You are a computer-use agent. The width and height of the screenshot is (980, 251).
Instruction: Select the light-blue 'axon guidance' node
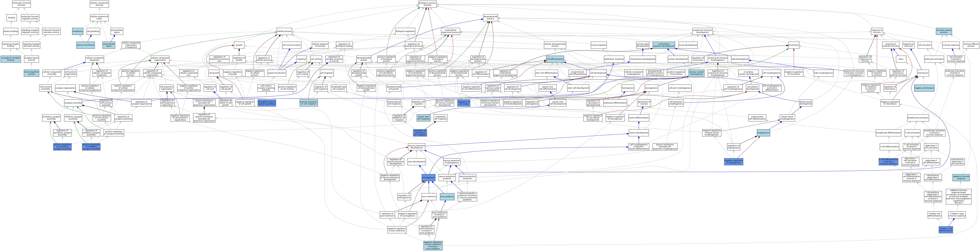click(x=447, y=197)
